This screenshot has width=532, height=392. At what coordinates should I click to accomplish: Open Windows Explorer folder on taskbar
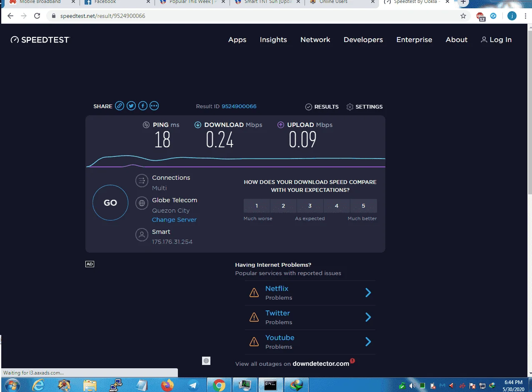point(90,385)
